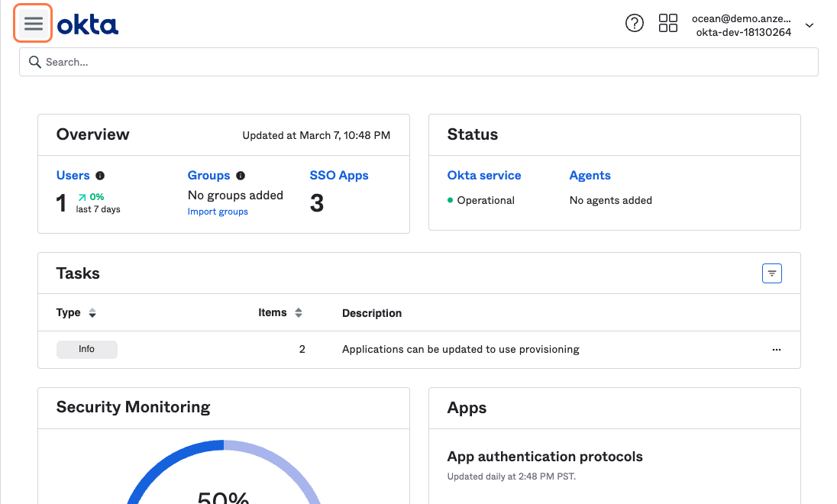Open the help question mark icon

click(x=634, y=24)
